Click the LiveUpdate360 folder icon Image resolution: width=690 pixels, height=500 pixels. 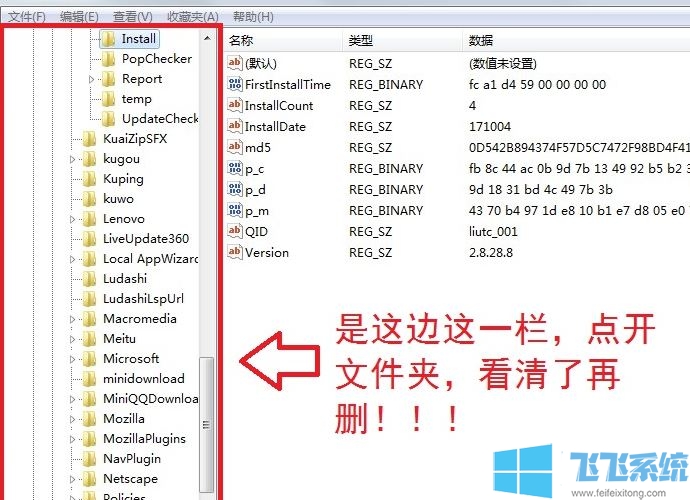(x=89, y=239)
